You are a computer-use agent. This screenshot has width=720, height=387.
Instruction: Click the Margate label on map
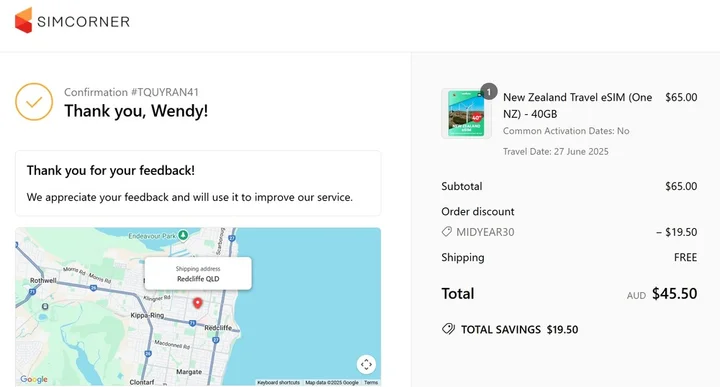(x=189, y=372)
